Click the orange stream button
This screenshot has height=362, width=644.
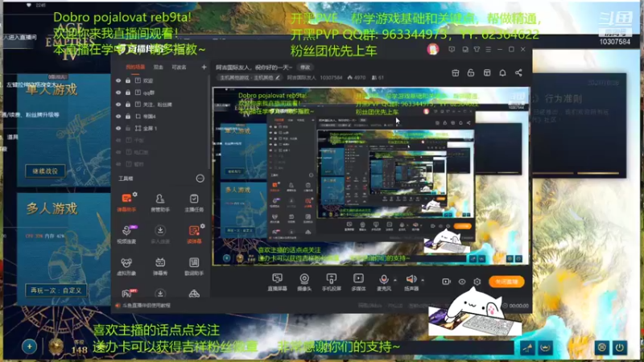point(507,282)
